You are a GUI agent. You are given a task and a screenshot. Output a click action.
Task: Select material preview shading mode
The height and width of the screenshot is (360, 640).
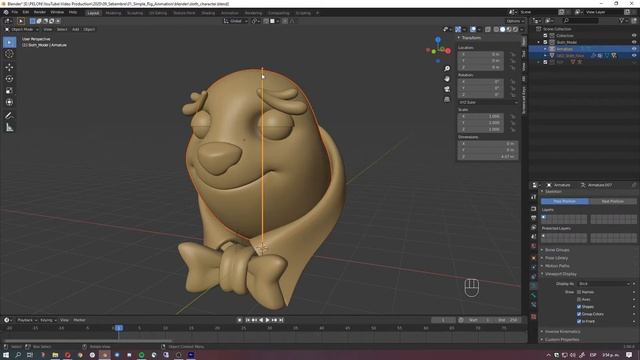tap(509, 29)
